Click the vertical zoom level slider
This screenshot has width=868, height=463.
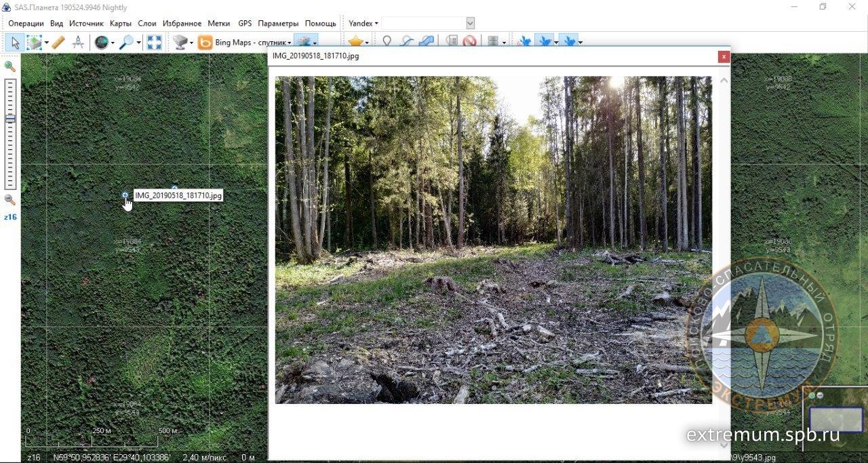pyautogui.click(x=9, y=134)
